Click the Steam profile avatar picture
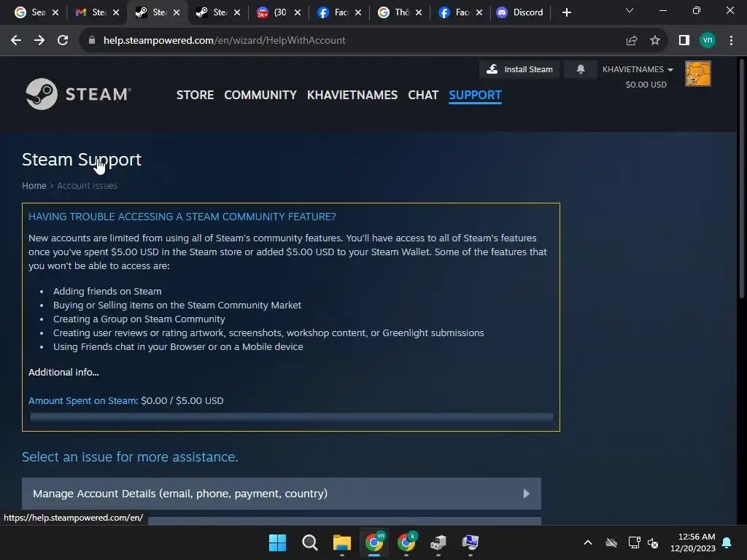The width and height of the screenshot is (747, 560). [698, 74]
